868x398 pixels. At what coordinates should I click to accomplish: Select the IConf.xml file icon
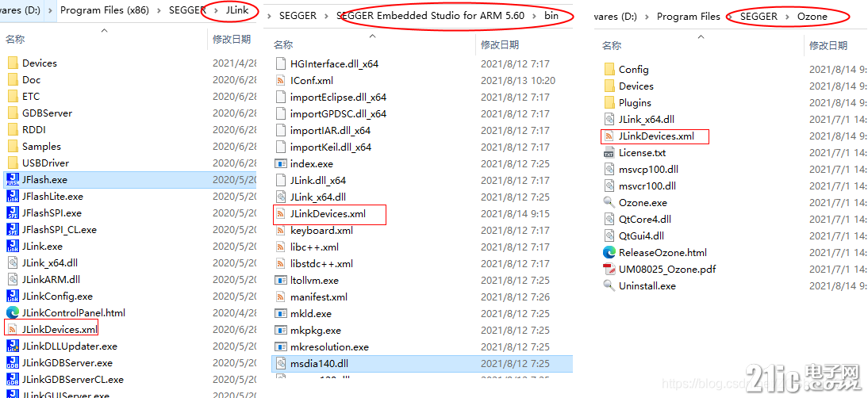(x=281, y=81)
